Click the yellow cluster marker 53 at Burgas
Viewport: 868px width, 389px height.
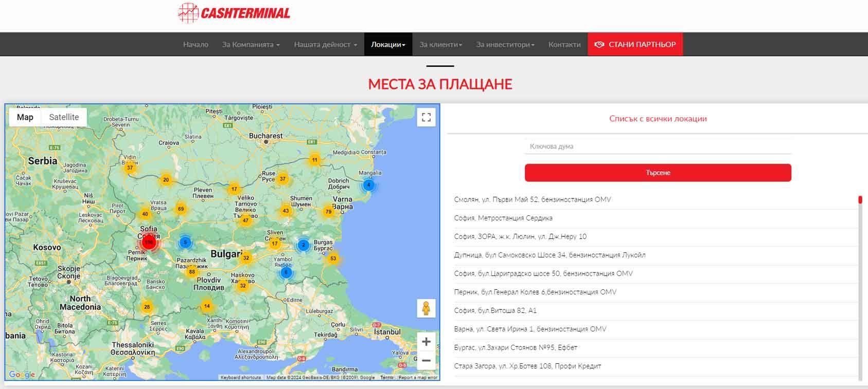pyautogui.click(x=333, y=258)
